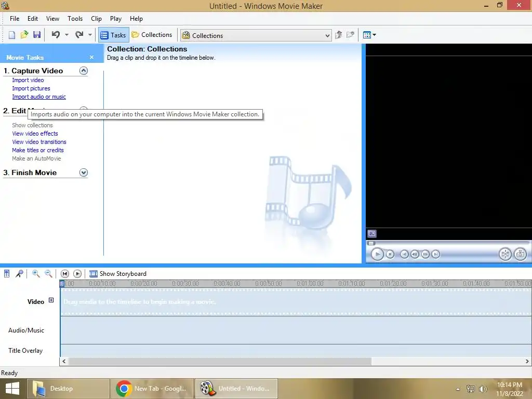Click Make titles or credits link
The height and width of the screenshot is (399, 532).
(38, 150)
